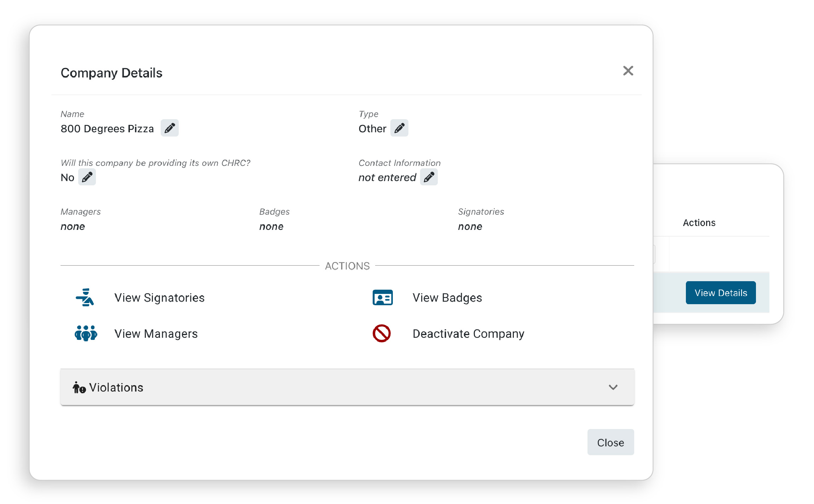
Task: Click the View Details button
Action: (x=721, y=293)
